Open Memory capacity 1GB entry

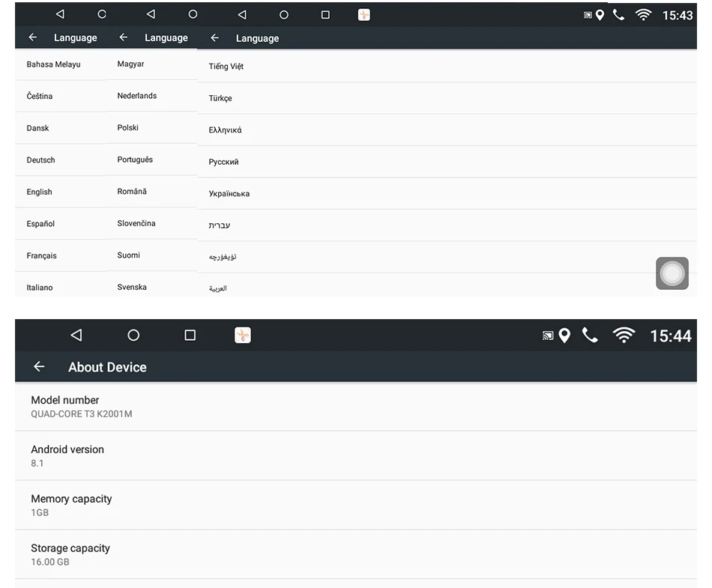point(356,505)
